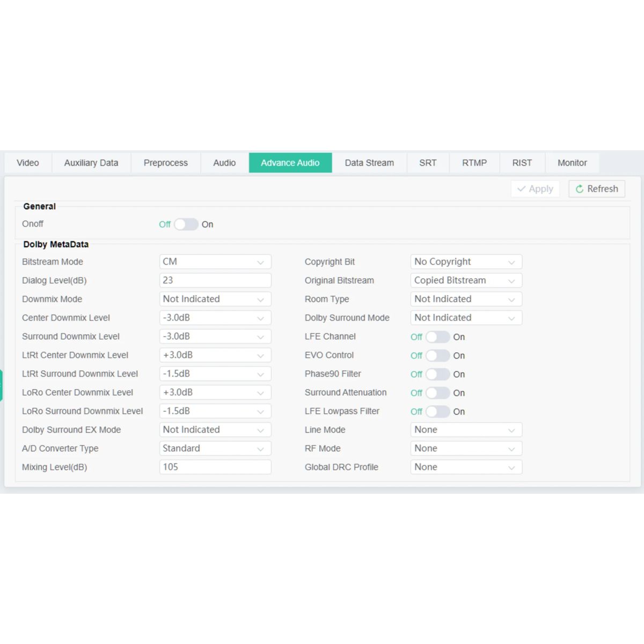Toggle the LFE Lowpass Filter switch
This screenshot has width=644, height=644.
point(437,412)
